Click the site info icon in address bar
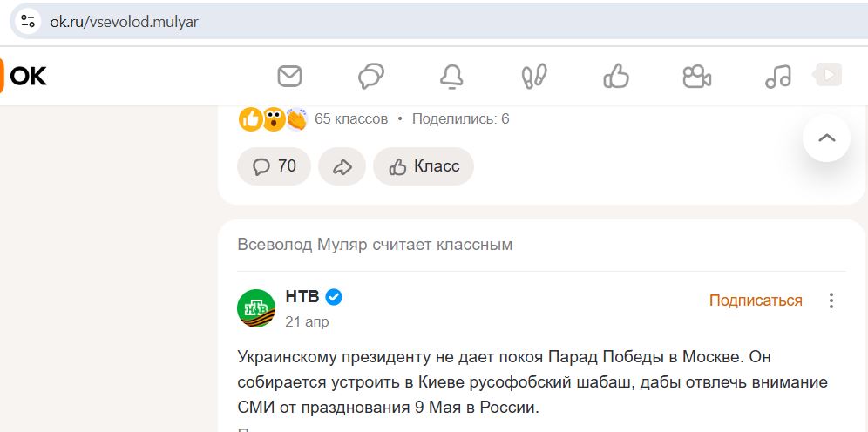 tap(28, 22)
